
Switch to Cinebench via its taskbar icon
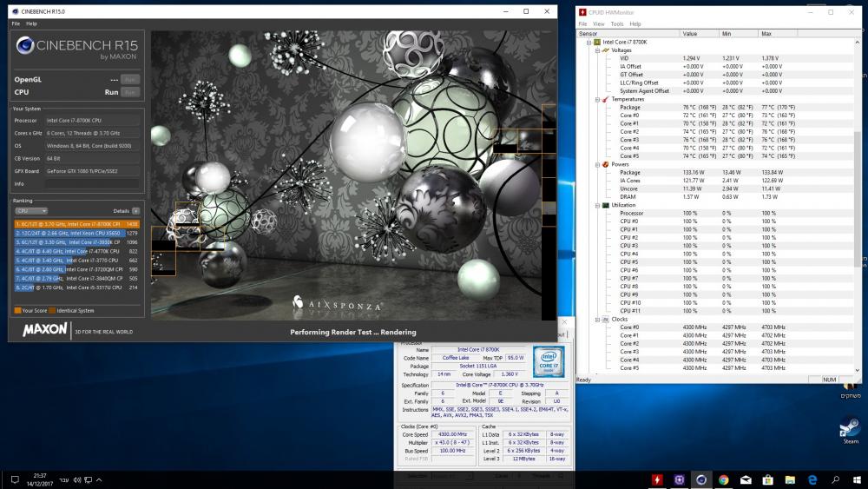tap(701, 479)
